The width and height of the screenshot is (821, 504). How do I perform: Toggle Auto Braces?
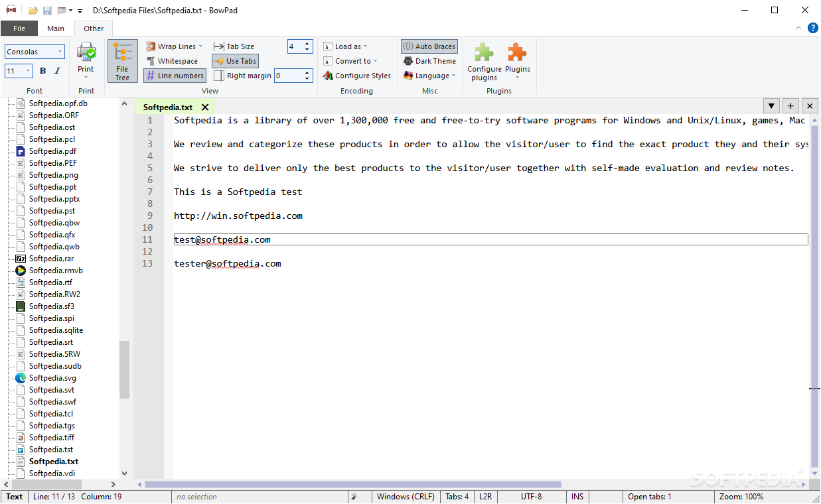tap(429, 46)
